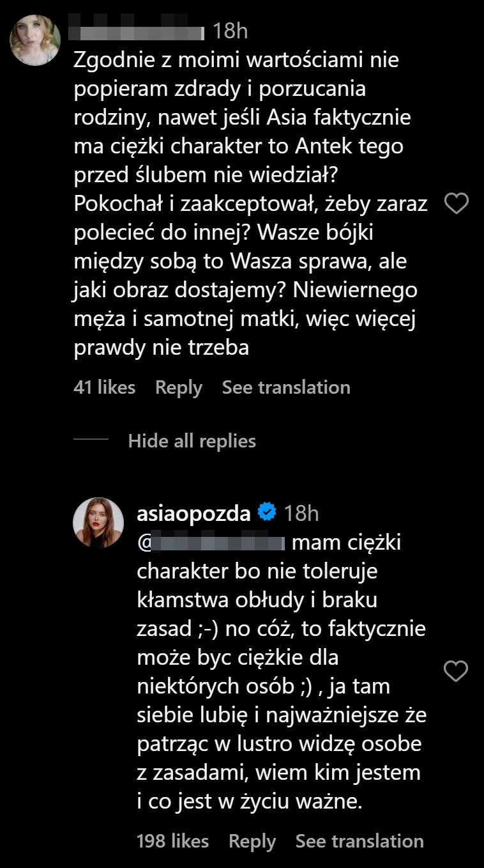Reply to asiaopozda's comment with 198 likes
The width and height of the screenshot is (484, 868).
coord(252,842)
